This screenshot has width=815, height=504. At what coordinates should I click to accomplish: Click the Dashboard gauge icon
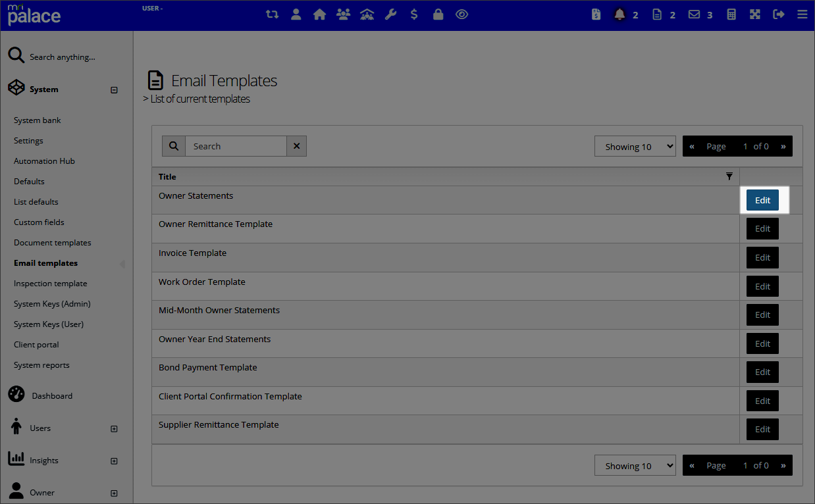[16, 395]
